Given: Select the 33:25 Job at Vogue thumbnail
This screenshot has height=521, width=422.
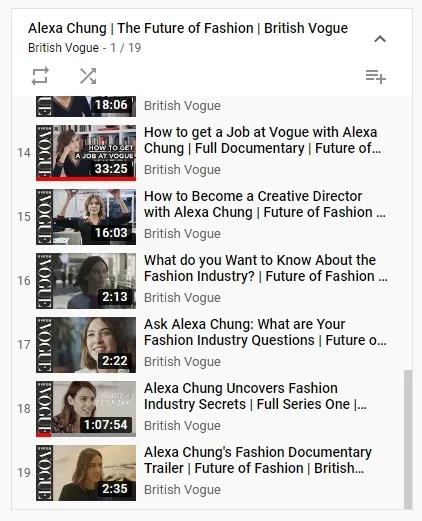Looking at the screenshot, I should (x=86, y=153).
